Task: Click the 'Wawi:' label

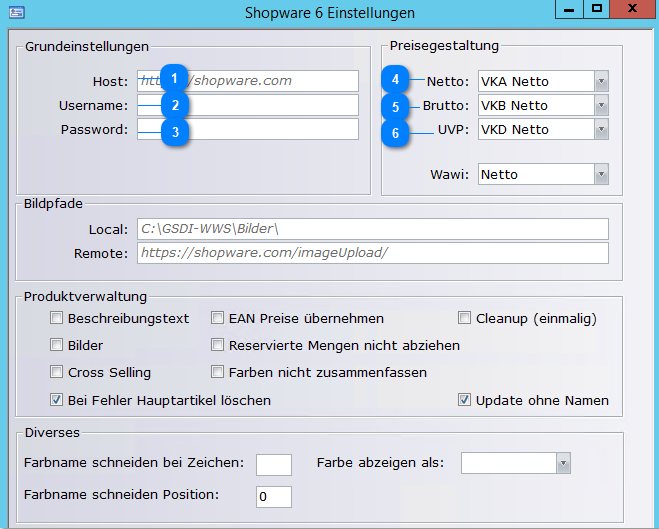Action: [x=449, y=174]
